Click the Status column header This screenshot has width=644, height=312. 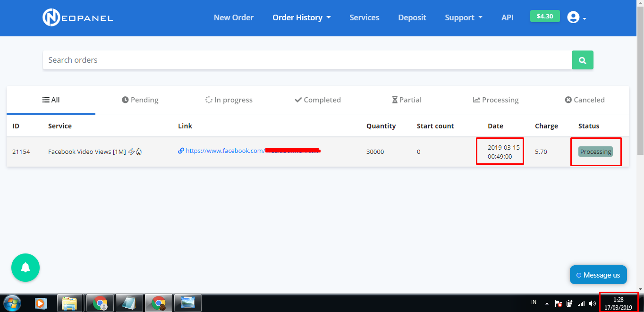tap(589, 126)
